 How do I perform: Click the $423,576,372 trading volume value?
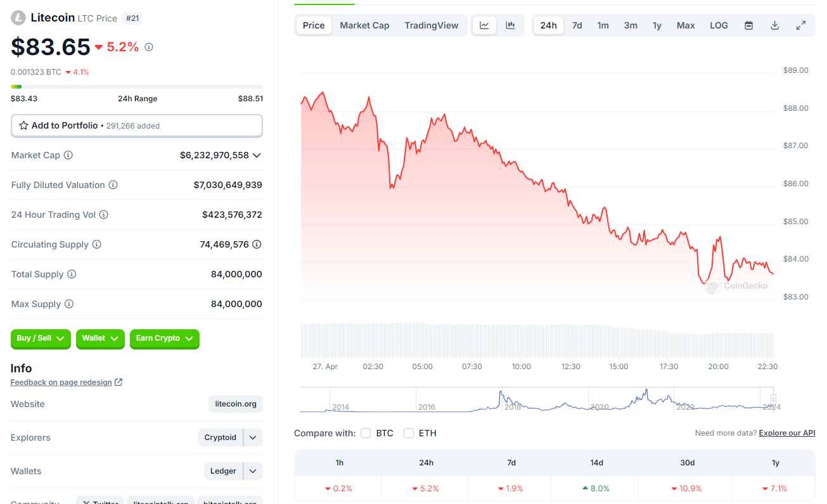point(232,215)
